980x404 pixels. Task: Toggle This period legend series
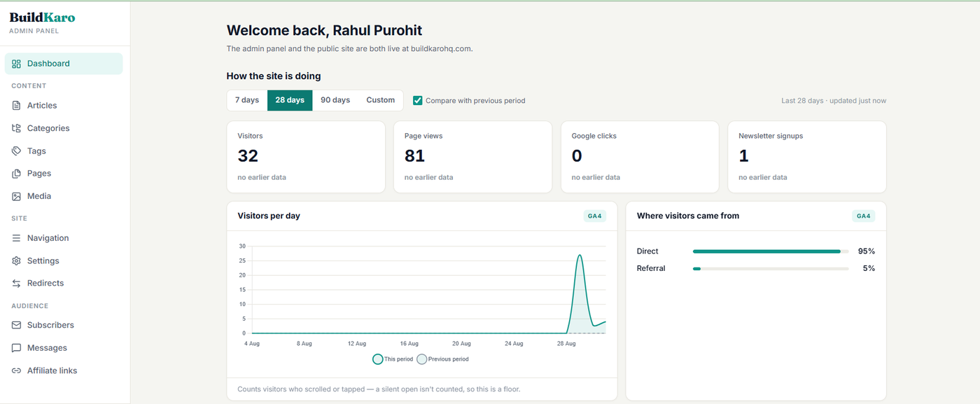click(393, 359)
